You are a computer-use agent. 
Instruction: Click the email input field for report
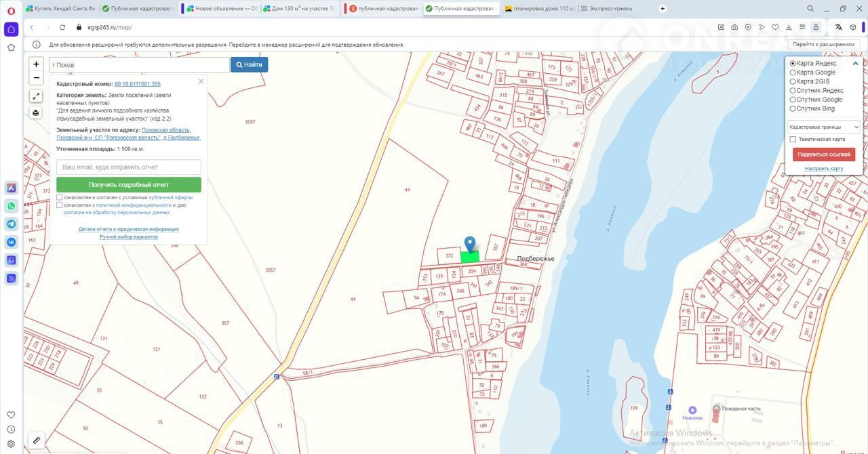tap(129, 167)
